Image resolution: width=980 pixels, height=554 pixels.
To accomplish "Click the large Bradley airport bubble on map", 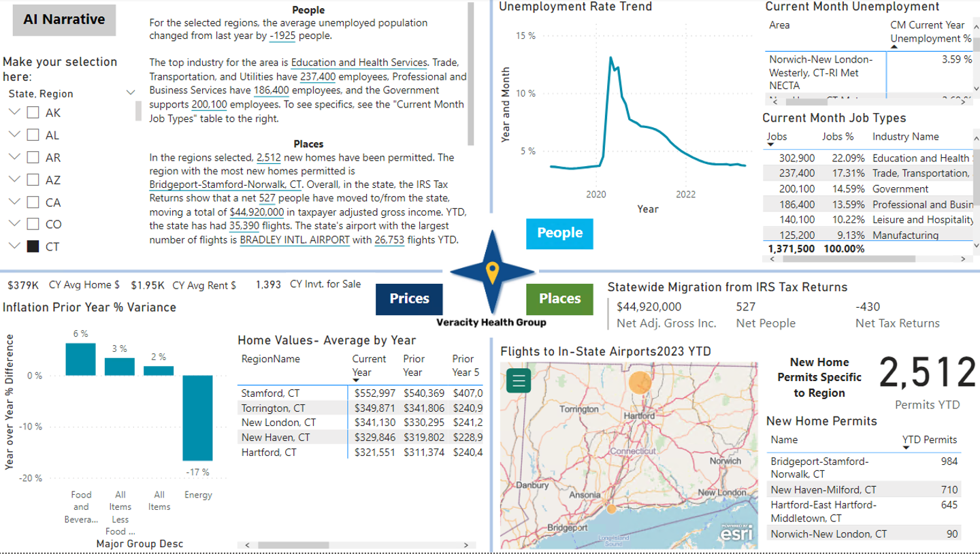I will 640,383.
